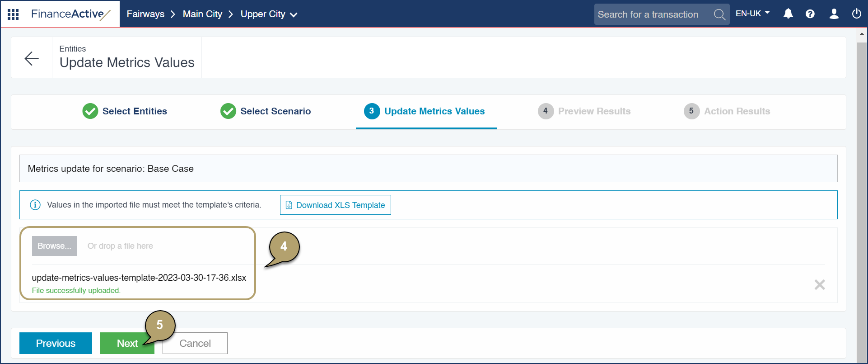Open the notifications bell
The width and height of the screenshot is (868, 364).
(788, 14)
